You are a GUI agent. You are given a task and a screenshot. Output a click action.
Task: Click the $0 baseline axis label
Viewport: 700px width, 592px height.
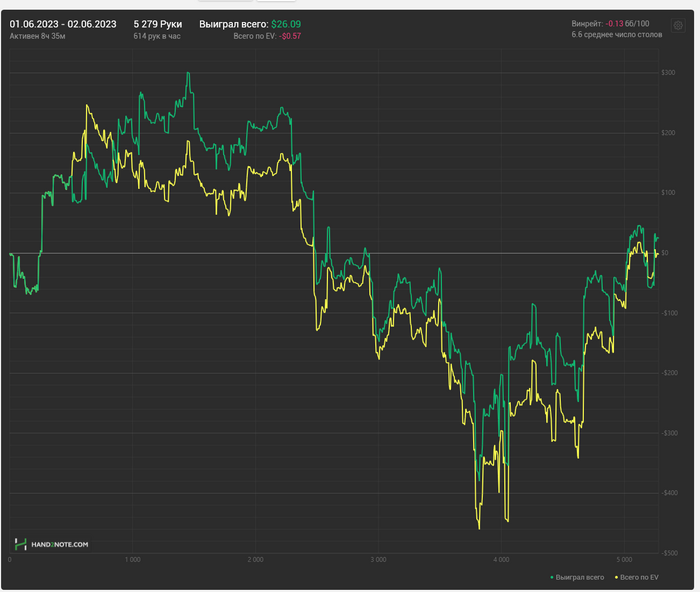665,253
